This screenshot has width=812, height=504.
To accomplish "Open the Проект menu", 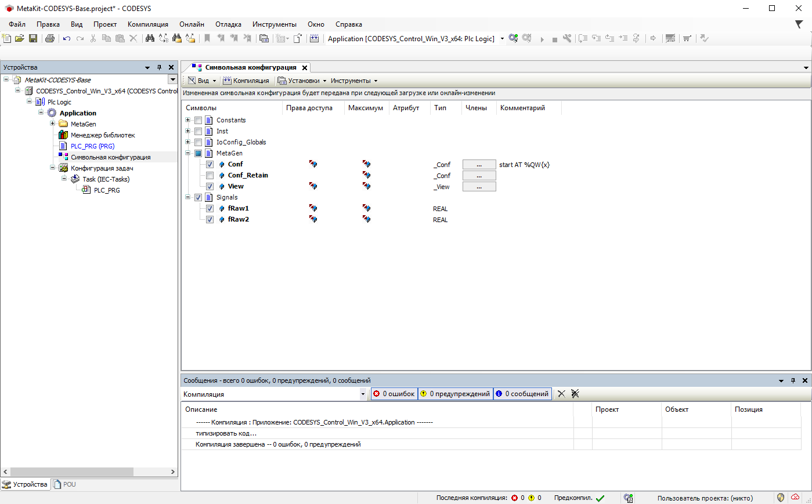I will [105, 24].
